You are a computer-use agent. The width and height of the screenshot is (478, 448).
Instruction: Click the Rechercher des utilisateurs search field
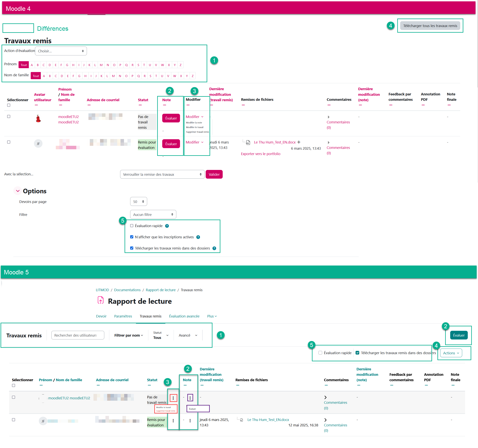click(x=78, y=335)
